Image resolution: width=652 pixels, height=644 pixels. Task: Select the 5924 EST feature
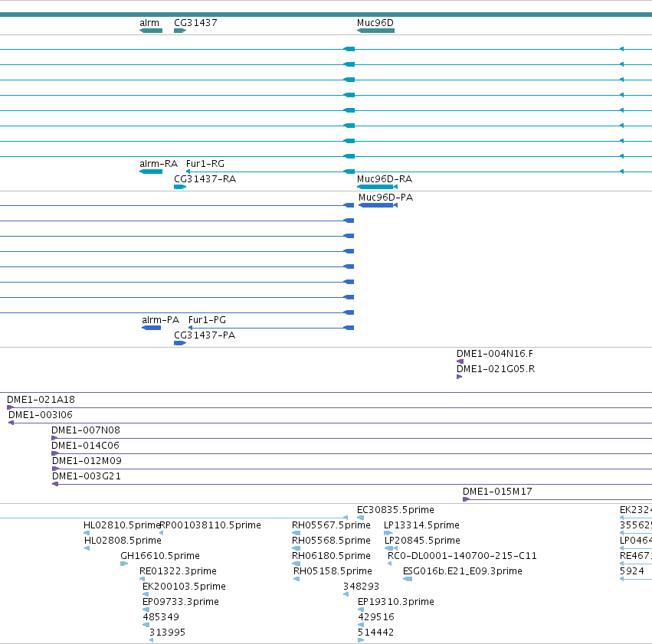tap(636, 579)
